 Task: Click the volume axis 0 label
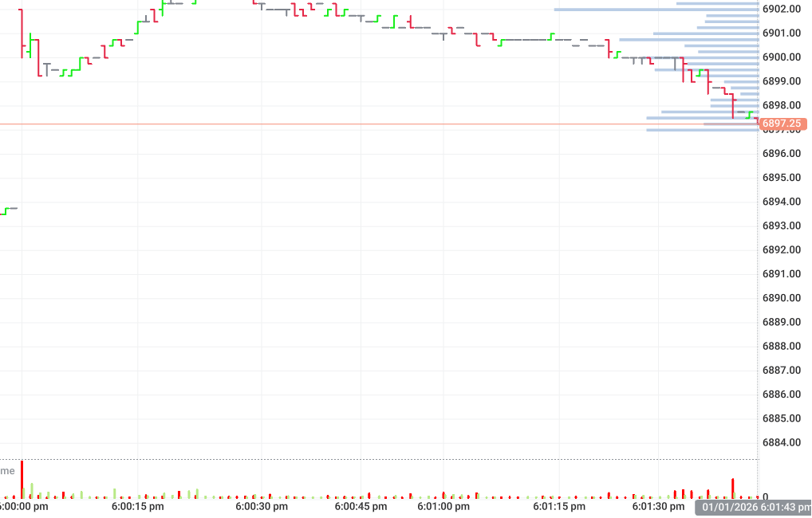(766, 497)
